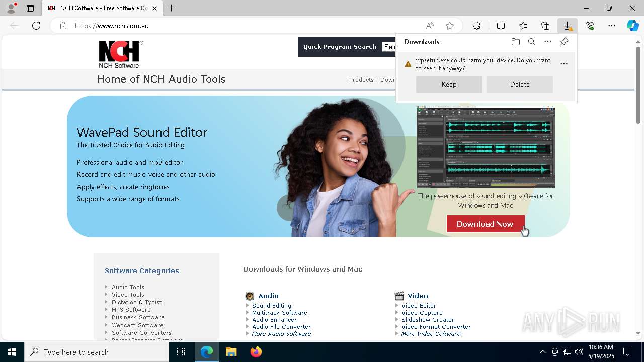Open a new tab with plus button
This screenshot has height=362, width=644.
tap(172, 8)
